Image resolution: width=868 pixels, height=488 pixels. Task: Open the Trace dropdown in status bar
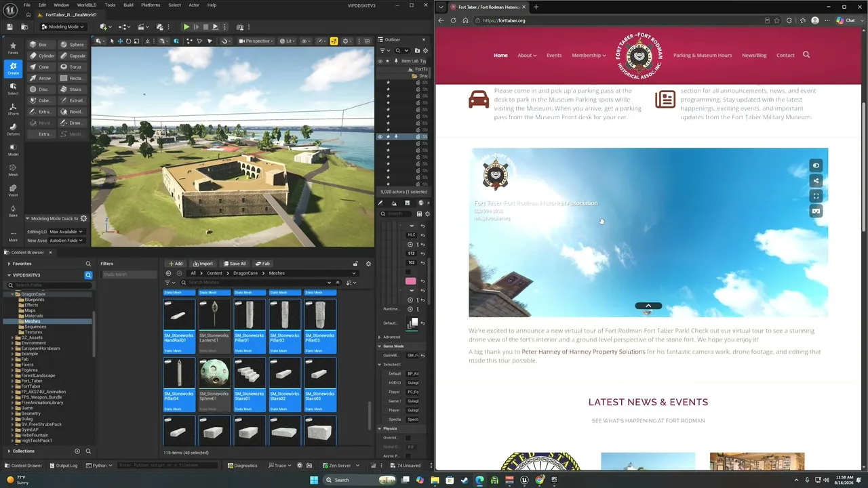pyautogui.click(x=280, y=466)
